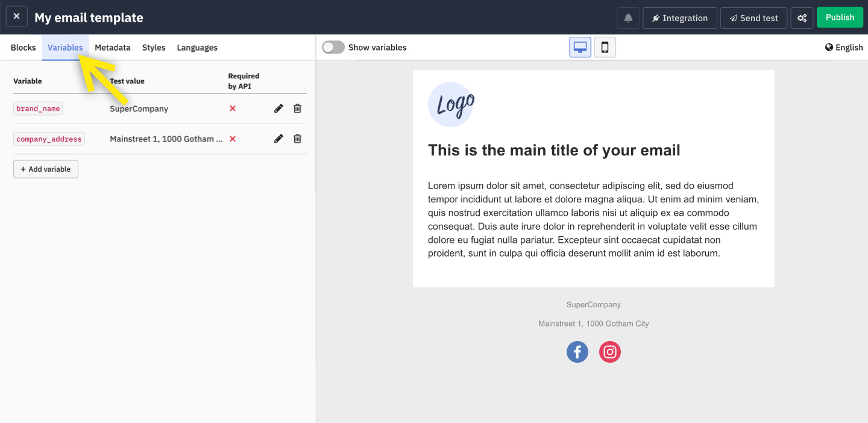
Task: Delete the brand_name variable
Action: click(x=297, y=108)
